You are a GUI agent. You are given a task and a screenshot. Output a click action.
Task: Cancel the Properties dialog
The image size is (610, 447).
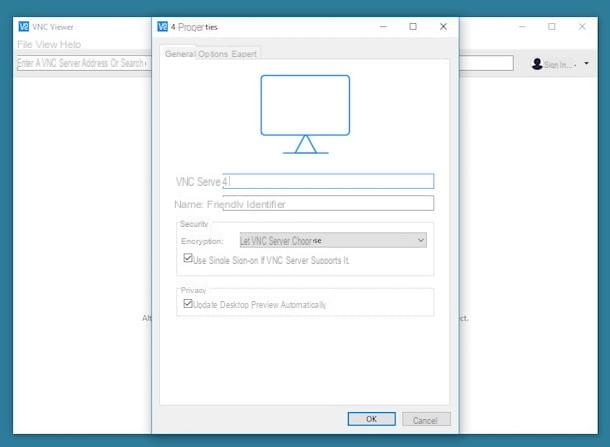pos(426,420)
